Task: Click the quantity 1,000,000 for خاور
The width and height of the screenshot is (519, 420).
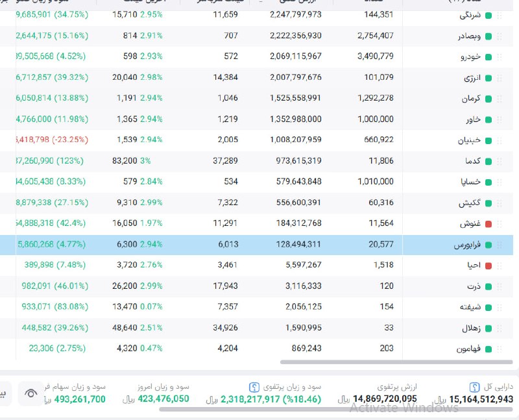Action: [376, 119]
